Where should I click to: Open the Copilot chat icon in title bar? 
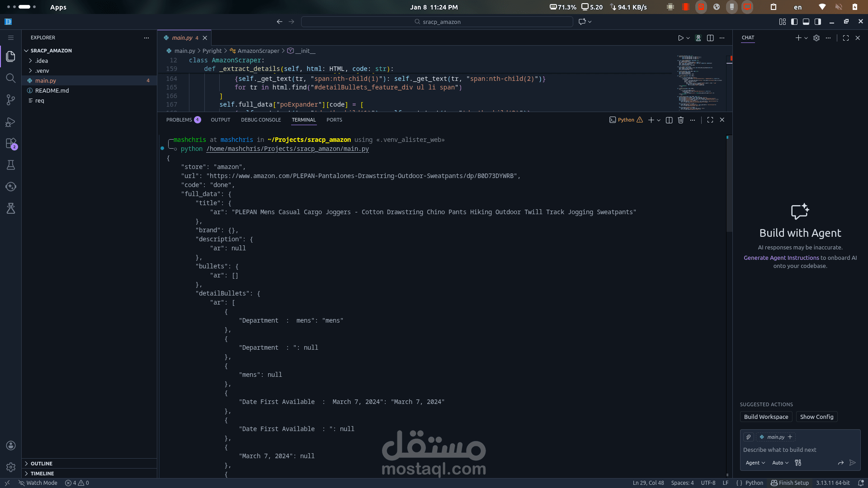click(x=582, y=22)
